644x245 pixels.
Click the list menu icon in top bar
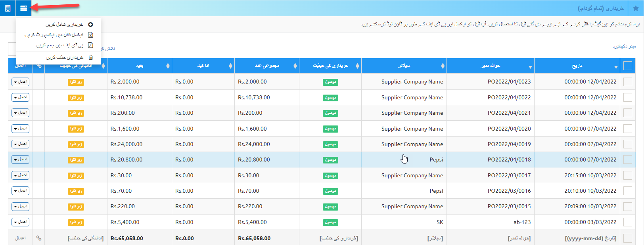pyautogui.click(x=23, y=8)
